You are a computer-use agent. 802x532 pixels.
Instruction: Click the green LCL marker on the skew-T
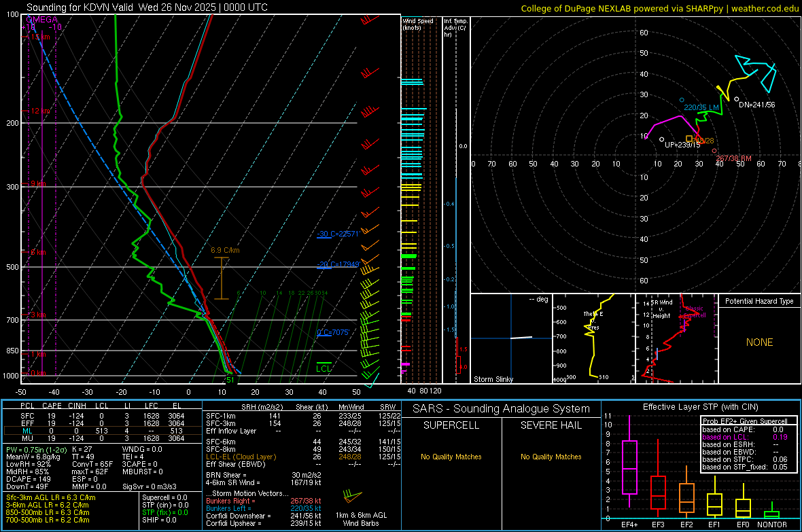point(324,368)
